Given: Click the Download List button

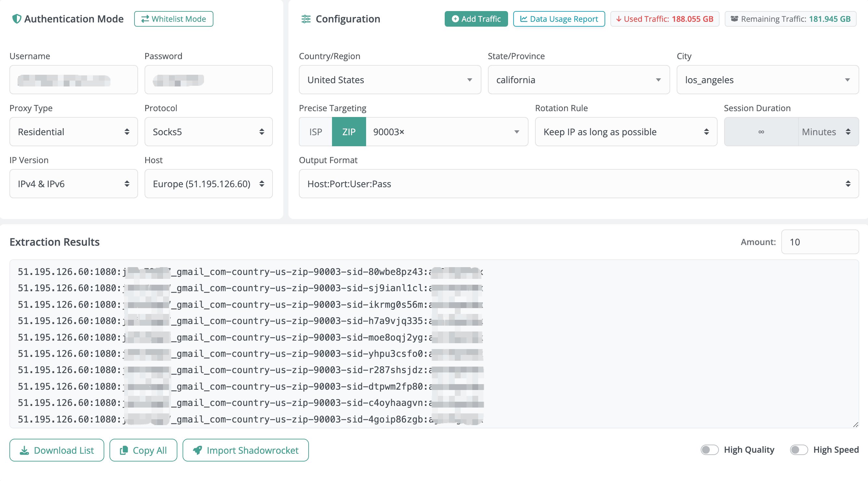Looking at the screenshot, I should [x=57, y=450].
